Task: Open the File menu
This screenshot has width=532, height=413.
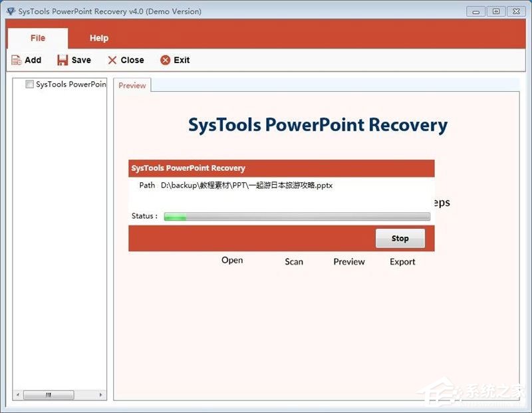Action: [37, 38]
